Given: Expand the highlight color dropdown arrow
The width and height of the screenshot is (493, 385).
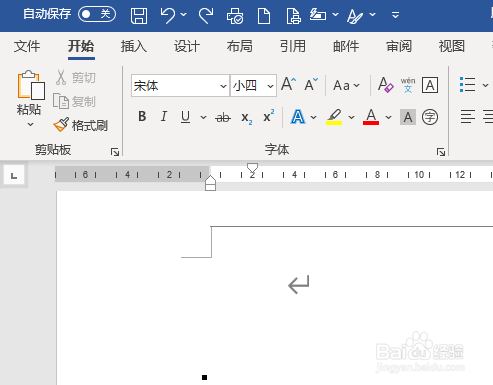Looking at the screenshot, I should [x=351, y=117].
